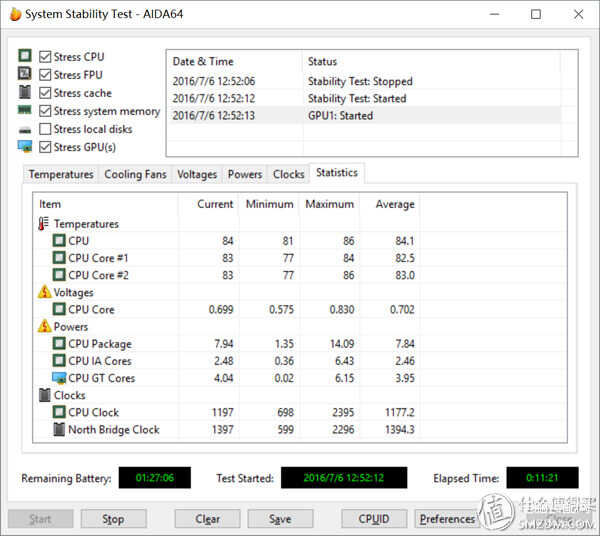Open Preferences
Image resolution: width=600 pixels, height=536 pixels.
click(x=447, y=519)
